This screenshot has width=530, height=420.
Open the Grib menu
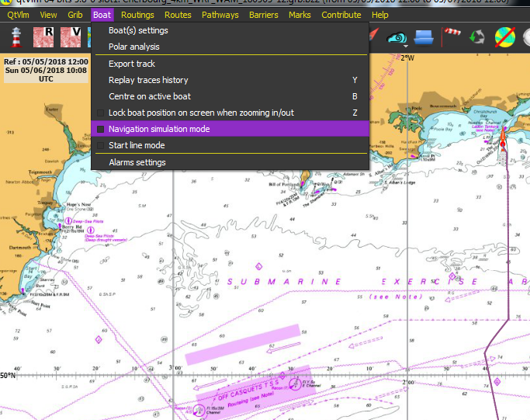coord(75,15)
